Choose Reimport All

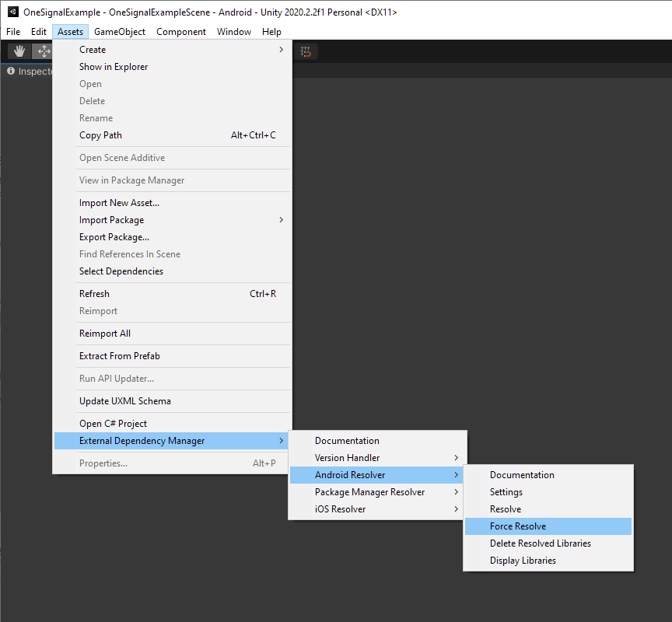(173, 334)
